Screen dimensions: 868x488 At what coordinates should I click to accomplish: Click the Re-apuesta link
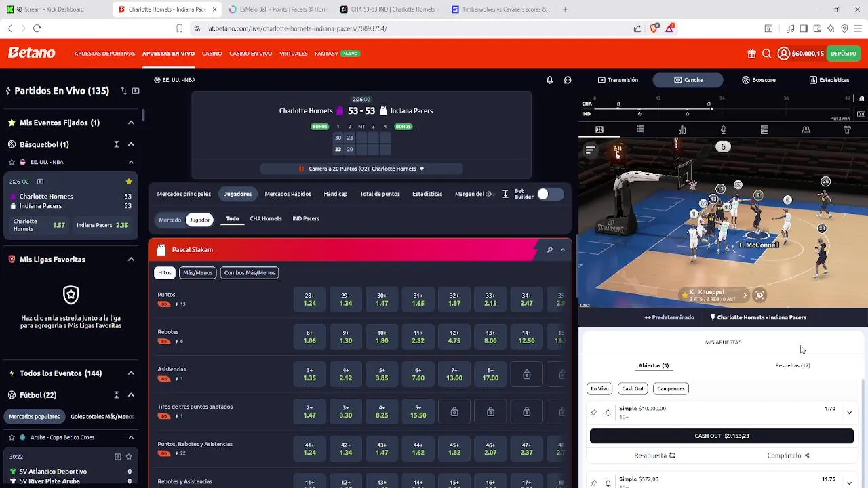(654, 455)
